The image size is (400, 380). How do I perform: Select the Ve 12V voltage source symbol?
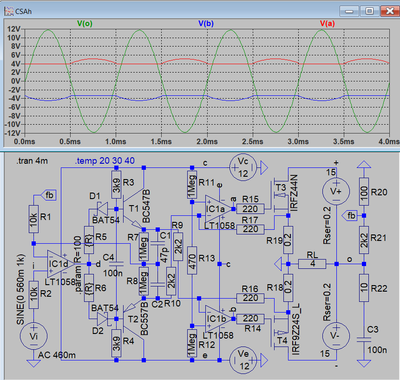click(x=243, y=360)
